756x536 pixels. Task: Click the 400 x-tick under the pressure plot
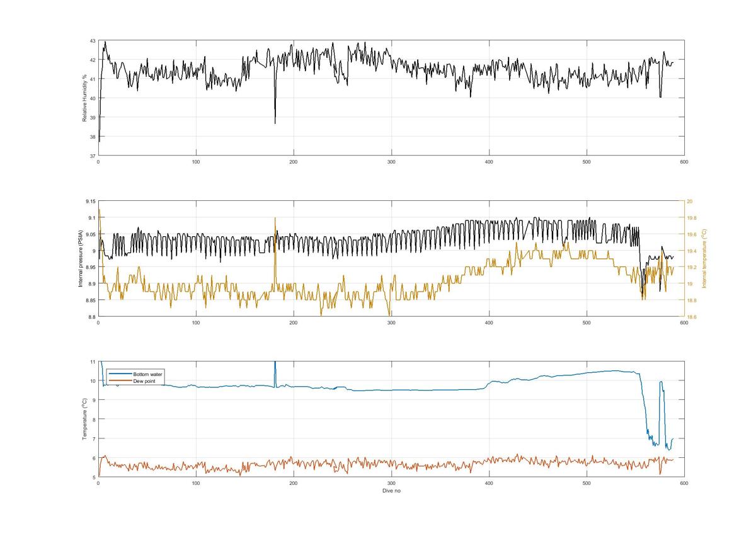489,323
